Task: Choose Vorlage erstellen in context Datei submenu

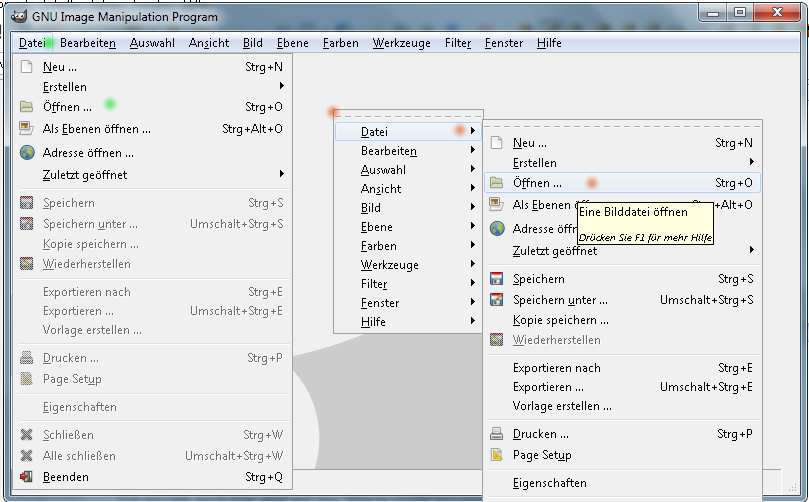Action: pos(623,406)
